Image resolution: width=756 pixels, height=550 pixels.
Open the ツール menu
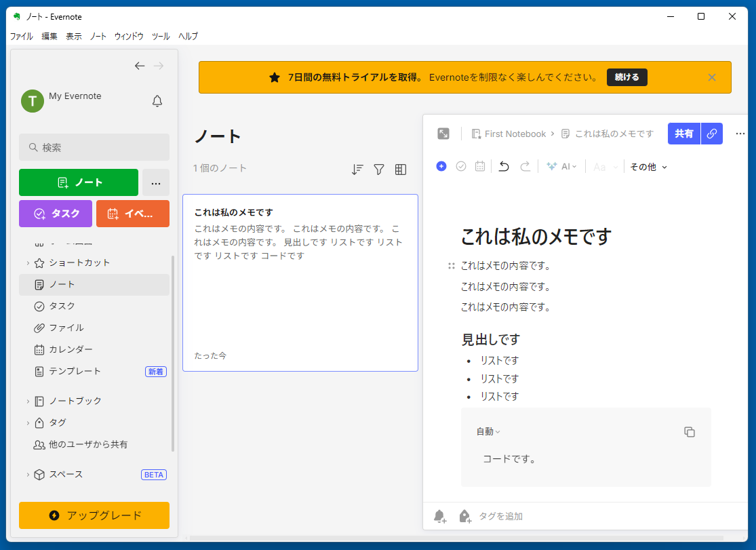coord(161,36)
